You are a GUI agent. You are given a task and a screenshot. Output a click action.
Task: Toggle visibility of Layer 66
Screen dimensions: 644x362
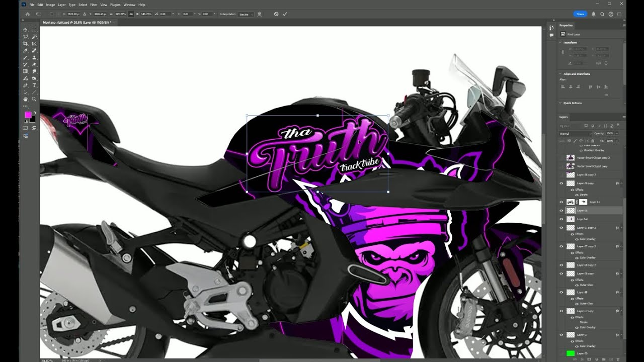point(561,211)
